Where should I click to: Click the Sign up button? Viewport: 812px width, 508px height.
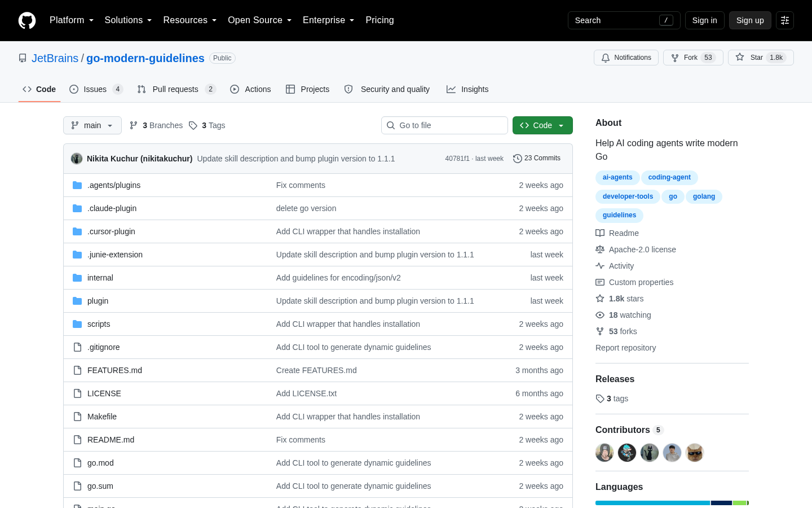coord(750,20)
